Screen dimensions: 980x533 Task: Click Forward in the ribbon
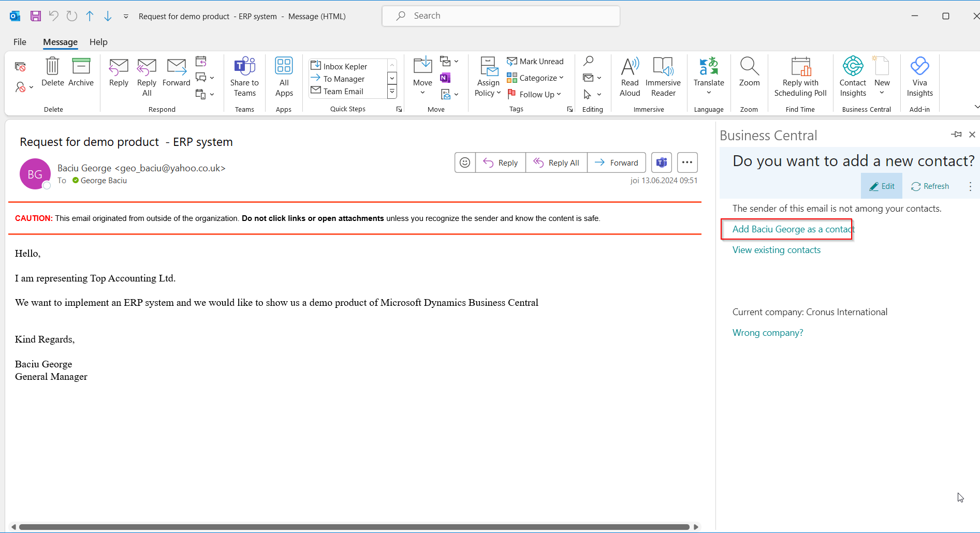pos(176,72)
